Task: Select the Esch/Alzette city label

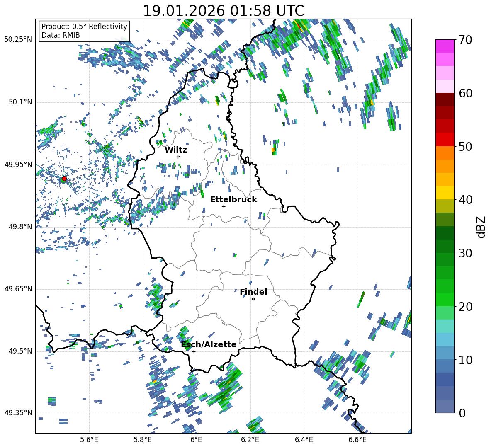Action: (209, 344)
